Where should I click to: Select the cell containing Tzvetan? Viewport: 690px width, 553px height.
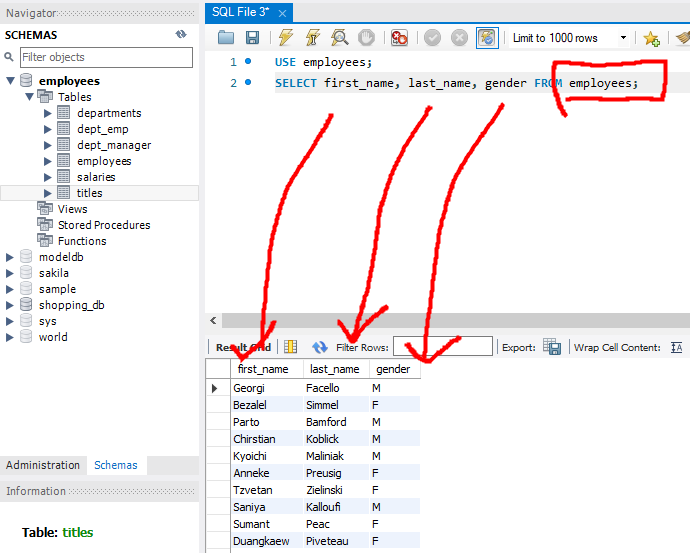click(x=267, y=490)
